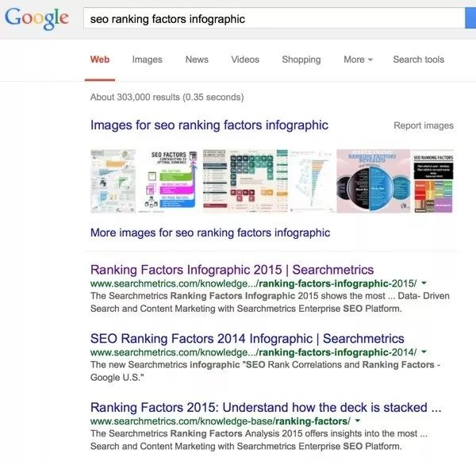Screen dimensions: 476x461
Task: Click 'About 303,000 results' stats text
Action: point(167,97)
